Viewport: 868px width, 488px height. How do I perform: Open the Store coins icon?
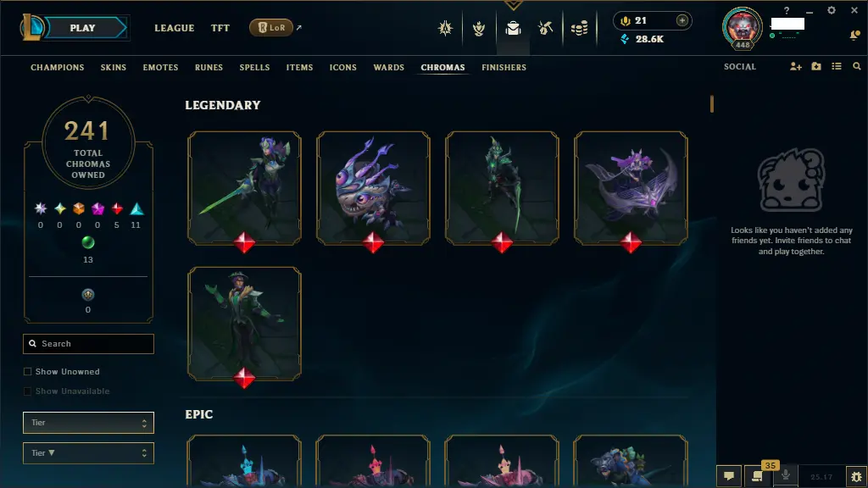[x=579, y=28]
